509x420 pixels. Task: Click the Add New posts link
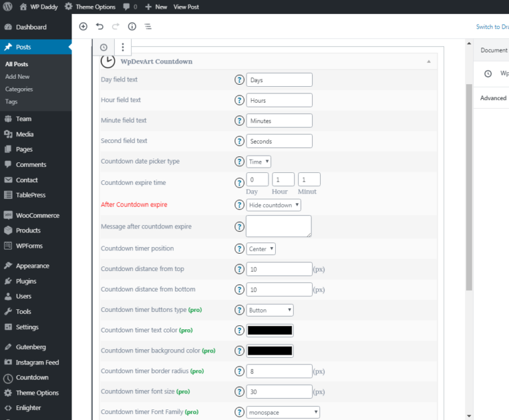[x=17, y=77]
